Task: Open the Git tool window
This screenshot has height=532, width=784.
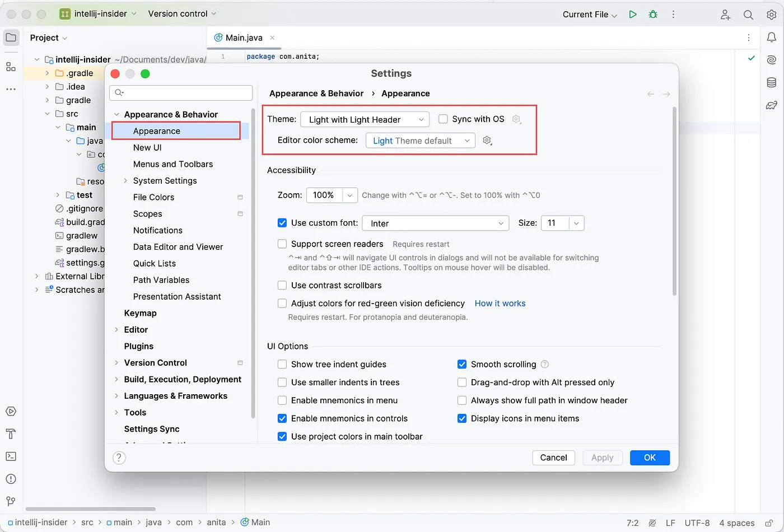Action: pyautogui.click(x=11, y=501)
